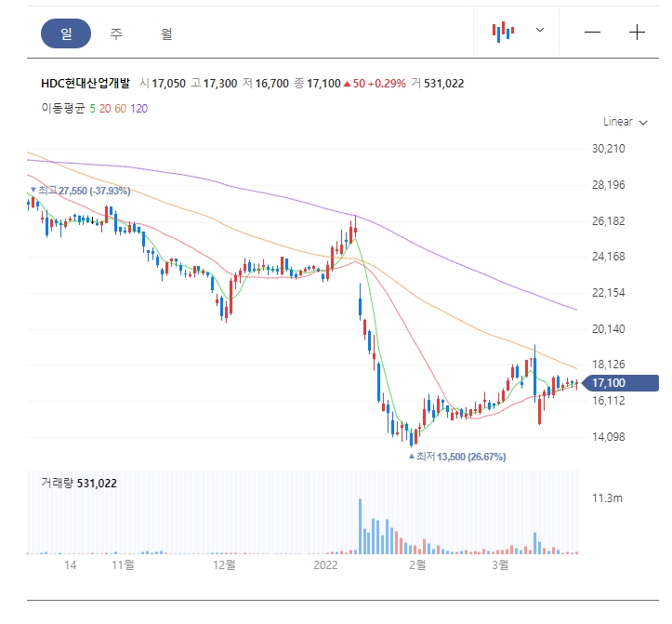Toggle the 120-day moving average
672x624 pixels.
click(x=138, y=109)
